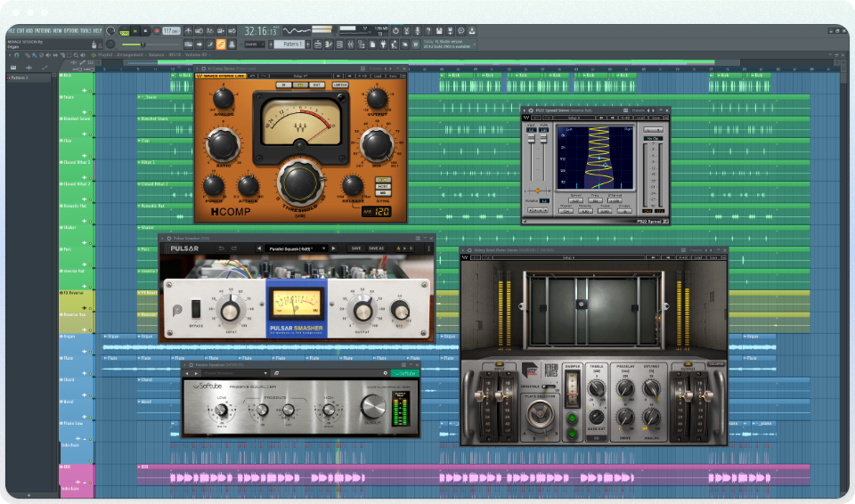Screen dimensions: 855x504
Task: Click SAVE AS in Pulsar Smasher
Action: [x=377, y=248]
